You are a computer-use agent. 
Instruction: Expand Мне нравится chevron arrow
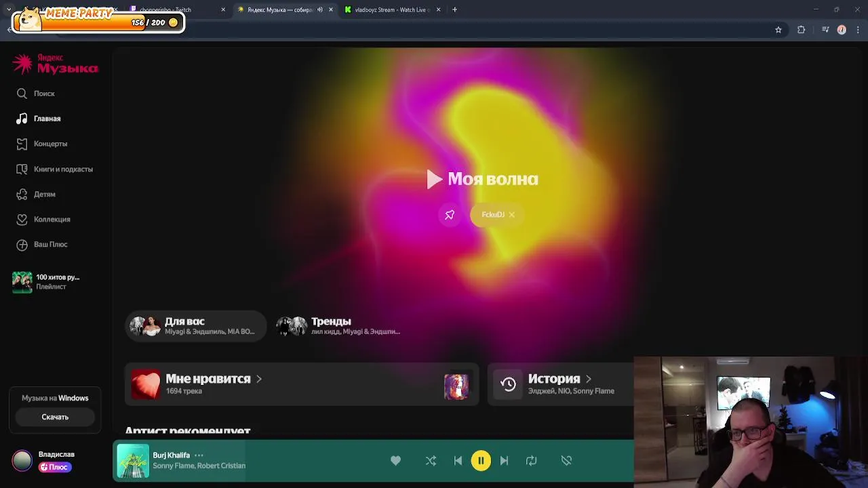pyautogui.click(x=259, y=379)
